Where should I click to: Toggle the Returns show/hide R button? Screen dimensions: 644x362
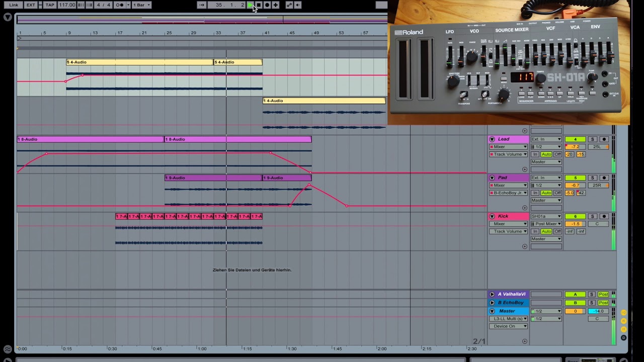[x=624, y=321]
